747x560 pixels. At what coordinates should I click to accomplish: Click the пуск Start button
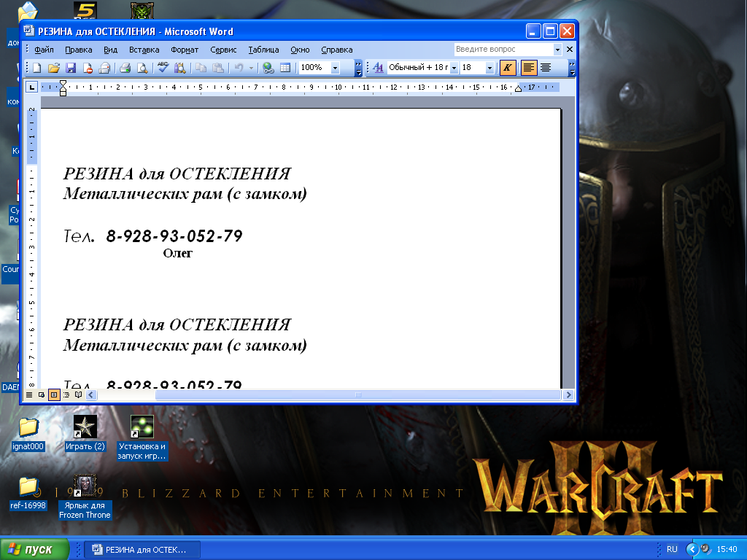tap(34, 549)
